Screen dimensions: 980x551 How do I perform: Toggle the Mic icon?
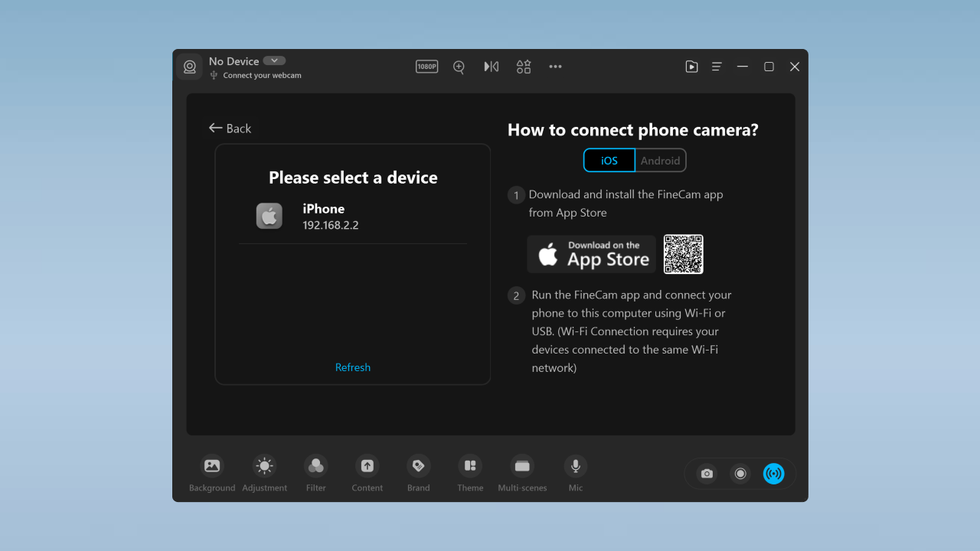point(575,466)
